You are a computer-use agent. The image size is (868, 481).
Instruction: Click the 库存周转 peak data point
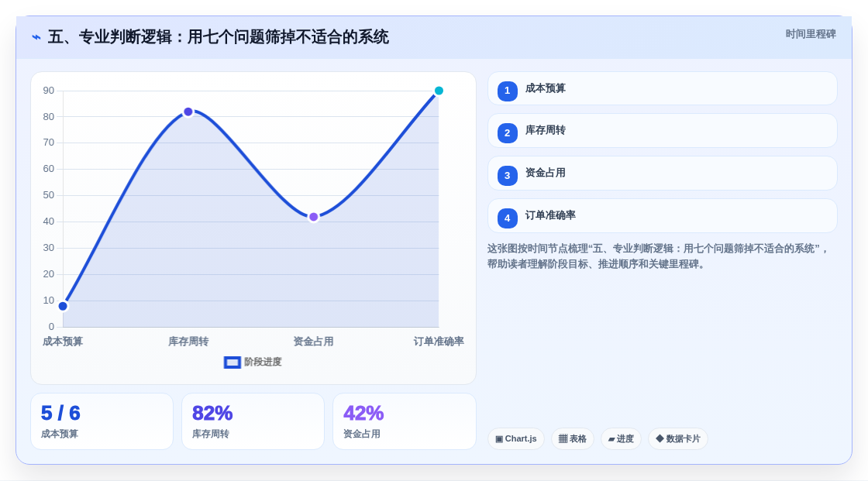pos(188,112)
